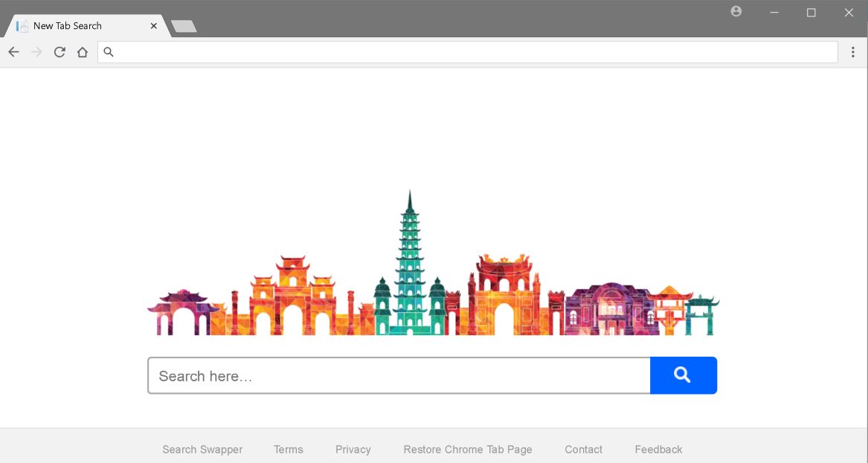The height and width of the screenshot is (463, 868).
Task: Reload the current page
Action: (x=60, y=52)
